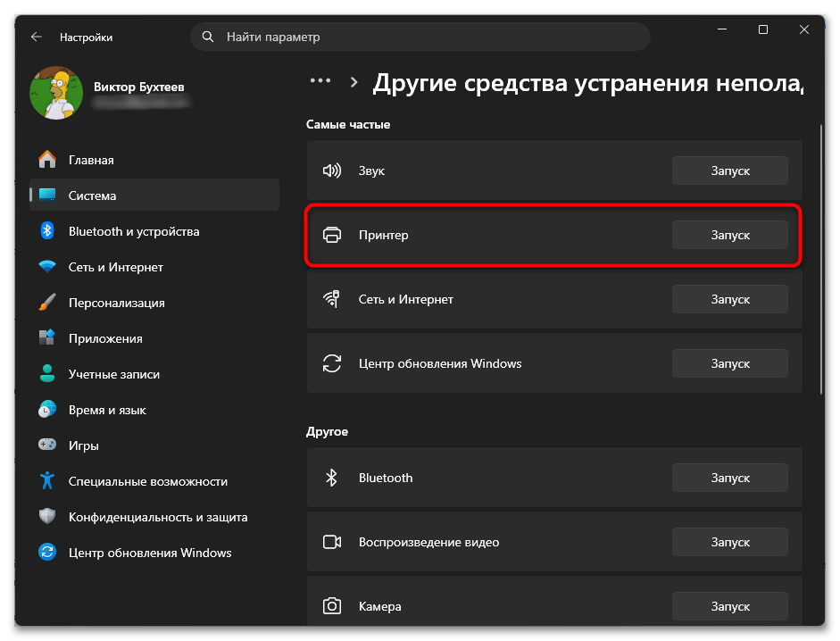Click the Time and language clock icon
This screenshot has height=641, width=840.
pos(47,410)
